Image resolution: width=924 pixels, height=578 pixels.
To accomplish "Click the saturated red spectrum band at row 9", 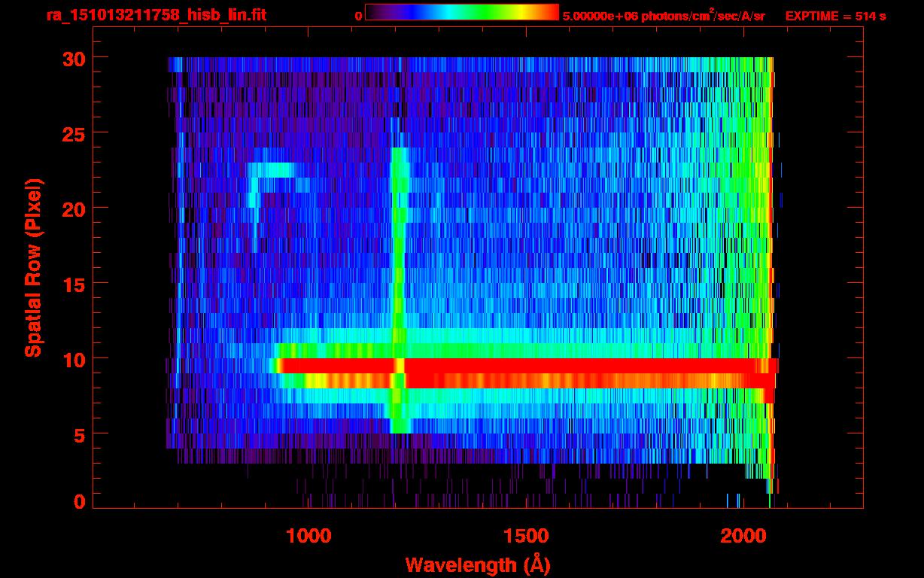I will pos(527,366).
